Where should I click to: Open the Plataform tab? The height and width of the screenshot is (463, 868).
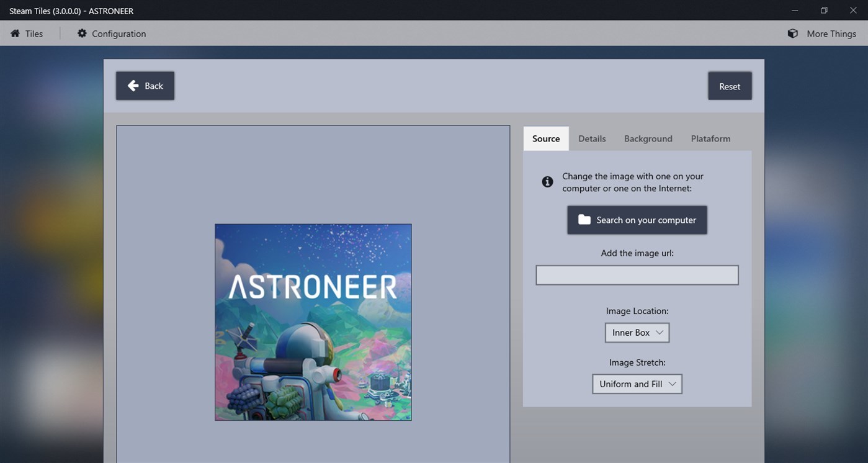[x=710, y=138]
